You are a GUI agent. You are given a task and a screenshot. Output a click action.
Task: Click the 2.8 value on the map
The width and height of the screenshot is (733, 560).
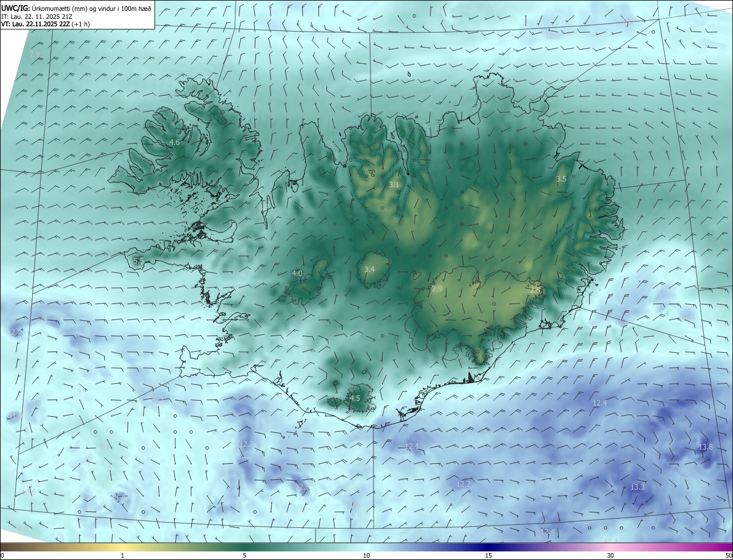pos(535,290)
